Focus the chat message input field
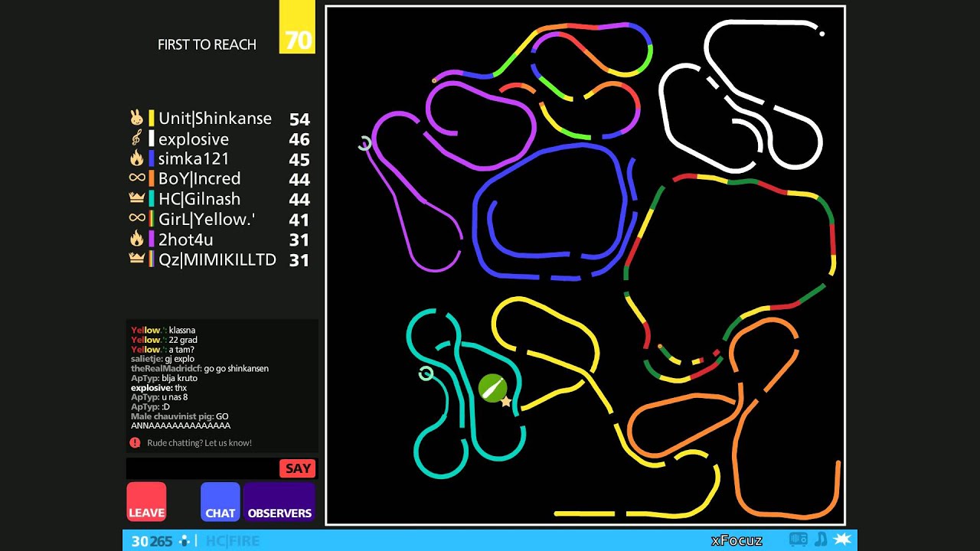 202,468
